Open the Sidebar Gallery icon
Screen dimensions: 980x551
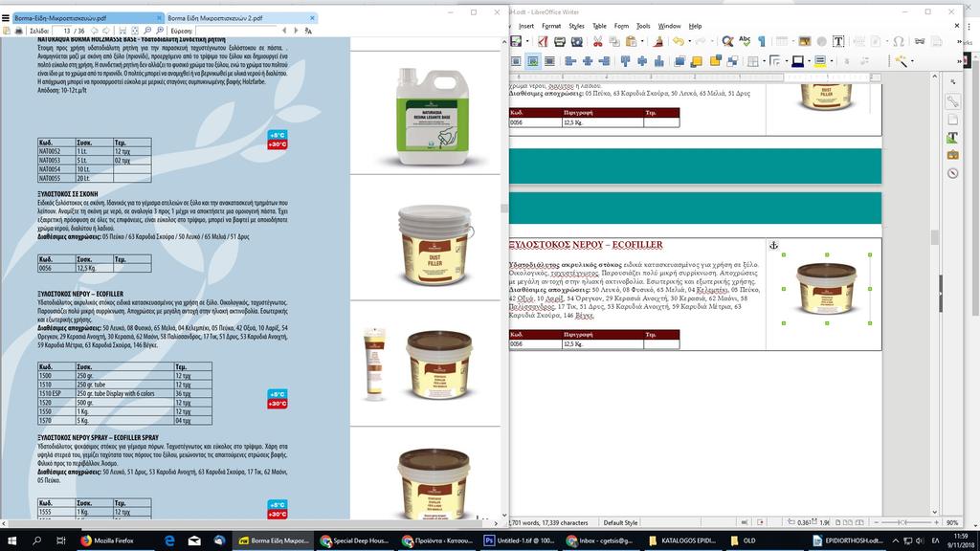(x=952, y=154)
